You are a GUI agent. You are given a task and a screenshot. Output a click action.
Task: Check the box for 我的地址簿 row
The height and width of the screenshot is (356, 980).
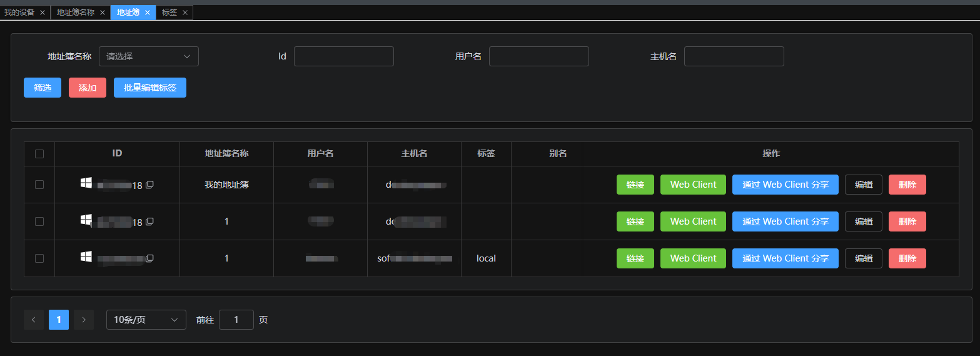(39, 185)
